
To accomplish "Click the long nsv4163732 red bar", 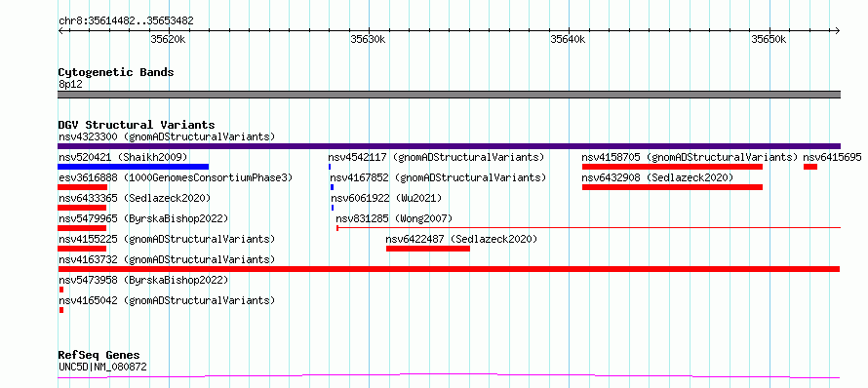I will coord(449,269).
